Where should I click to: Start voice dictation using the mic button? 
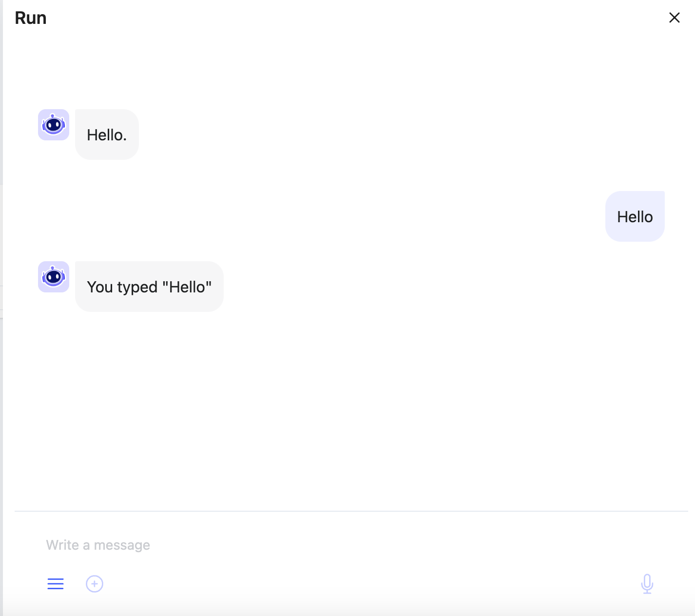[647, 584]
